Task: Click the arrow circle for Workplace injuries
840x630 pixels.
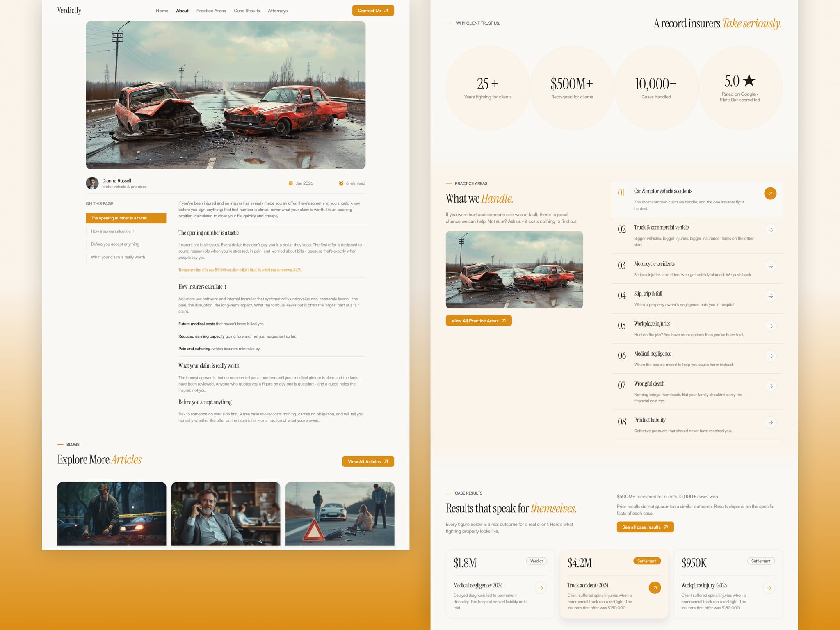Action: click(771, 326)
